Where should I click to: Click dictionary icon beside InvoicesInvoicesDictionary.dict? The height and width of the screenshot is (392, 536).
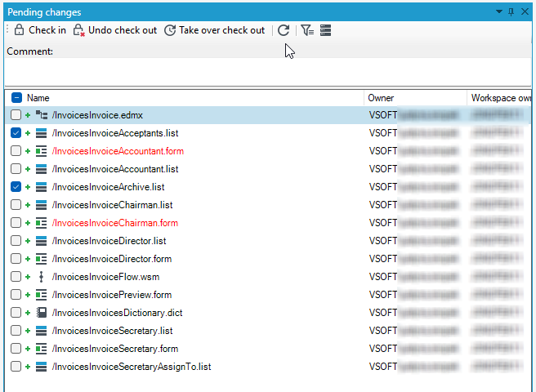[x=42, y=312]
